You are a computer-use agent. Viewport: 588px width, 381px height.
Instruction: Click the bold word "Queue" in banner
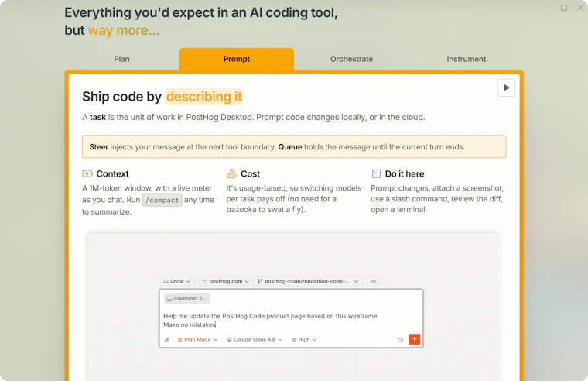290,147
